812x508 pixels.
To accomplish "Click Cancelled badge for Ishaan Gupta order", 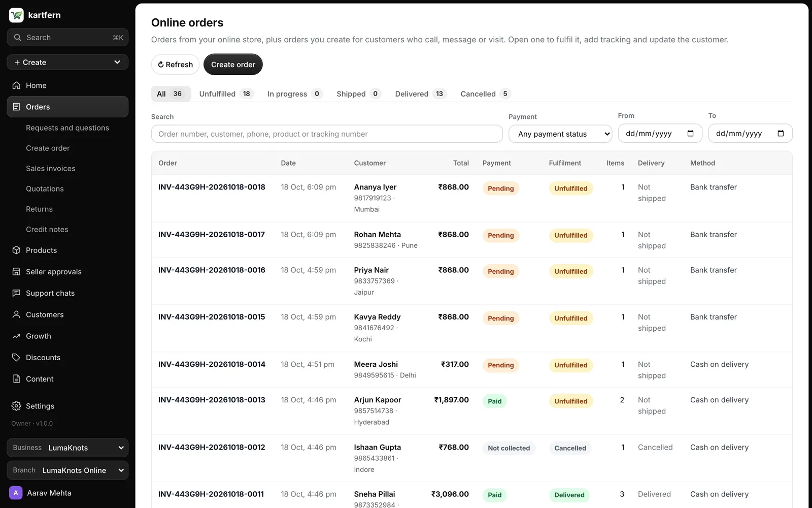I will 570,448.
